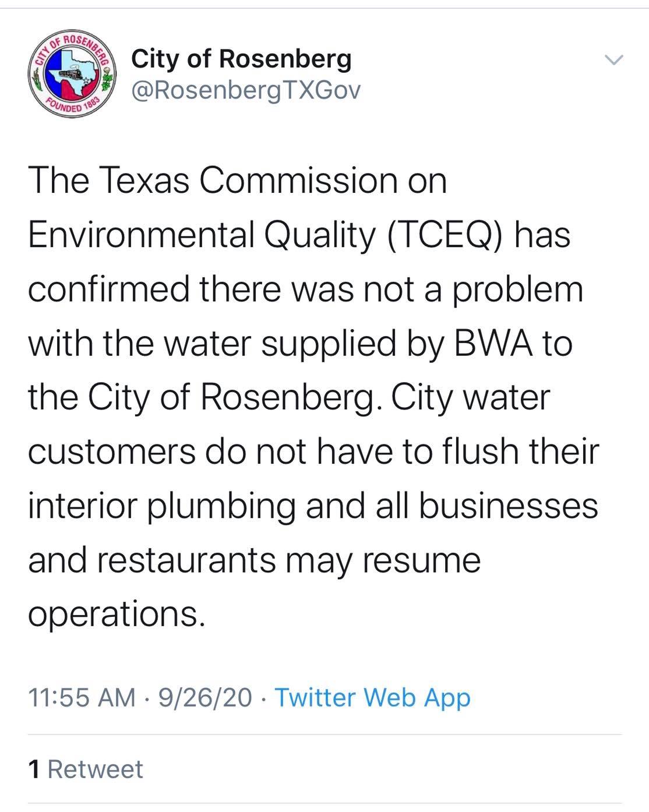The image size is (649, 812).
Task: Click the word operations ending the tweet
Action: (117, 613)
